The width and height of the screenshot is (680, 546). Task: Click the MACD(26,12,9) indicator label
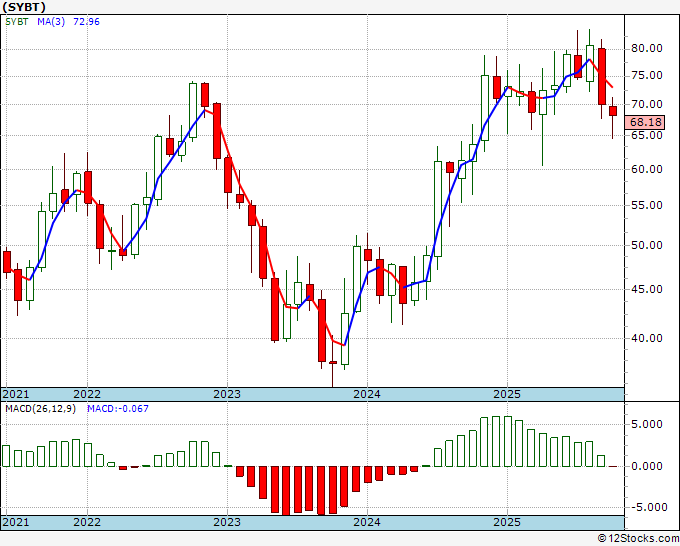point(40,409)
